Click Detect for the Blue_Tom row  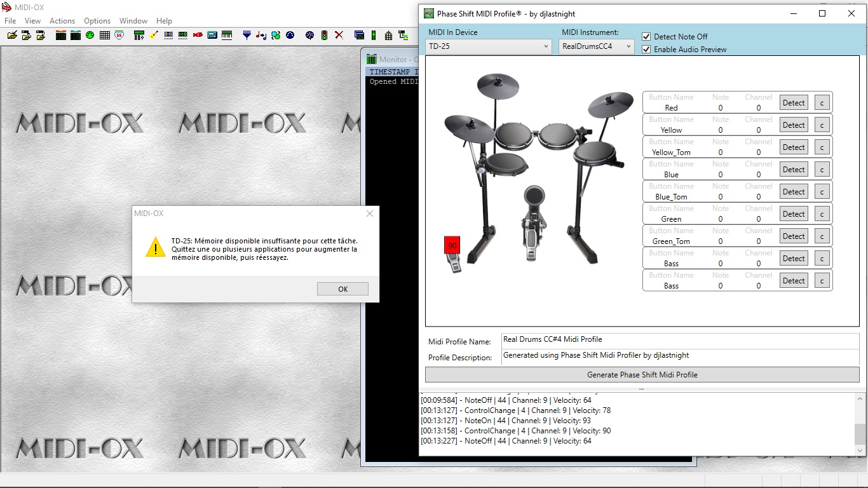click(794, 192)
